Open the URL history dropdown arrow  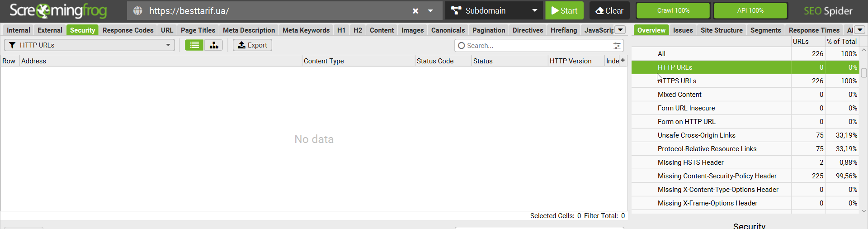430,11
